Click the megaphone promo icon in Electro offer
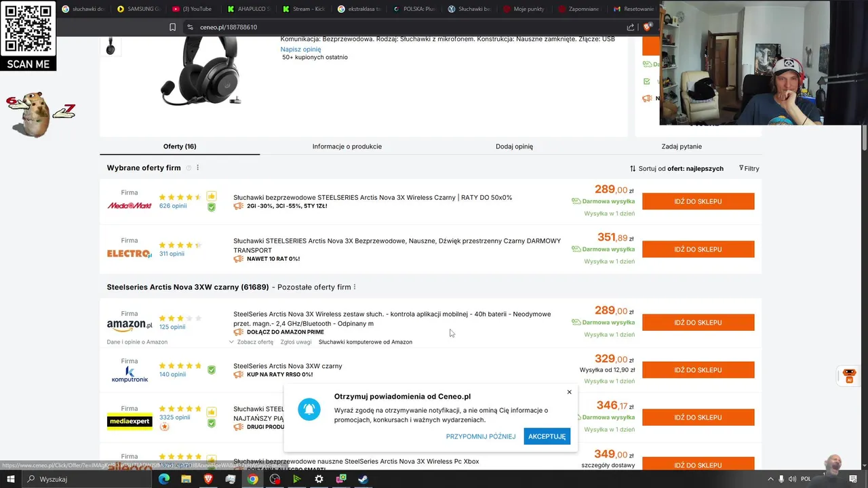This screenshot has height=488, width=868. click(239, 259)
